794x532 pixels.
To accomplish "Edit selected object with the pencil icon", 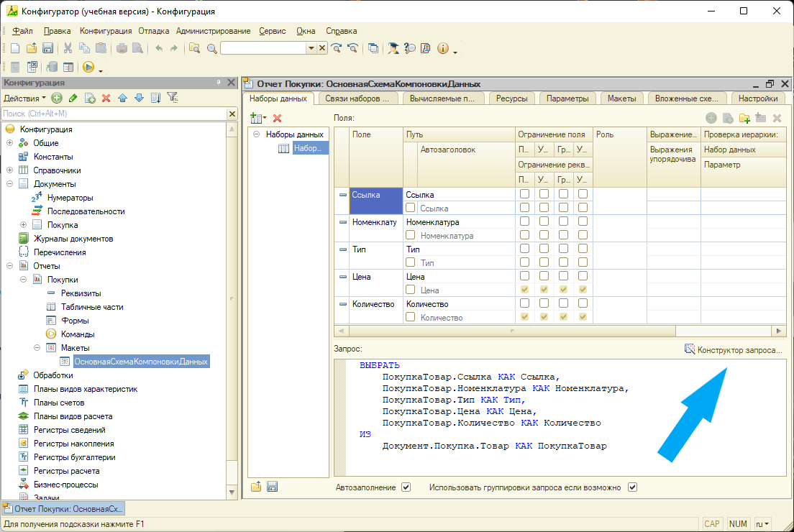I will pos(73,98).
